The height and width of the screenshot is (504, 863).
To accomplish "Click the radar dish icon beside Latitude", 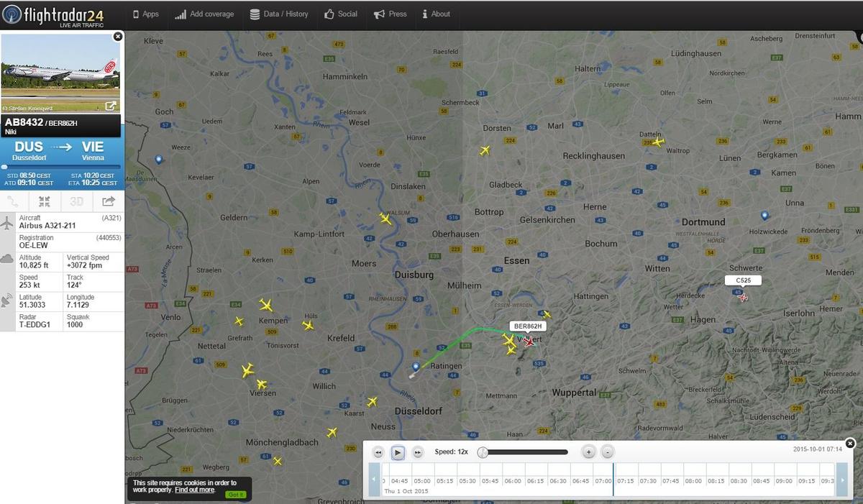I will tap(8, 301).
